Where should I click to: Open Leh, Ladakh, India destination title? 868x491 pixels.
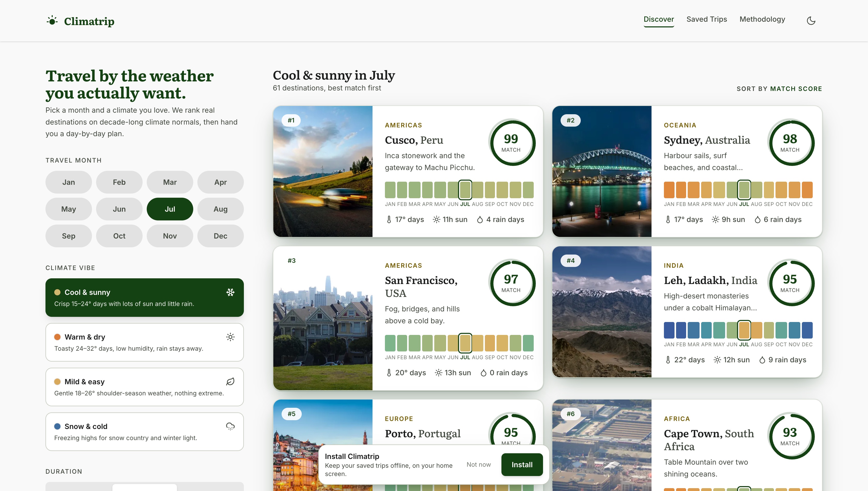(711, 280)
